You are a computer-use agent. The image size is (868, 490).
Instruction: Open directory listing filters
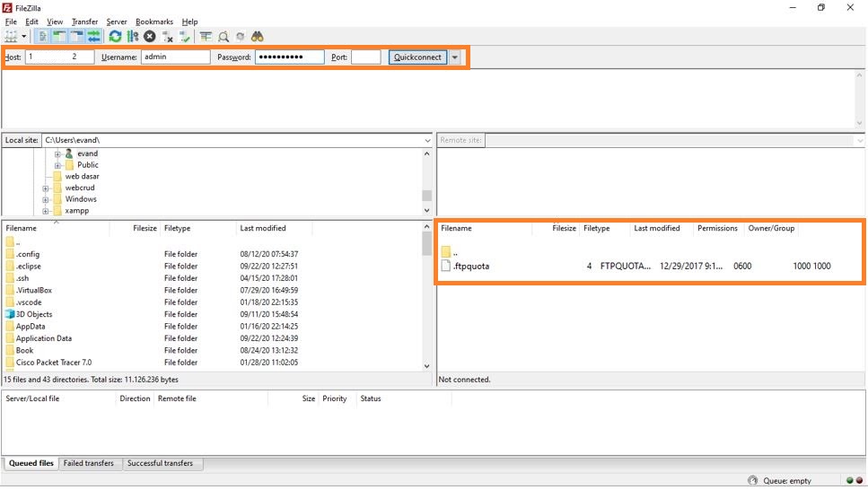click(x=206, y=37)
